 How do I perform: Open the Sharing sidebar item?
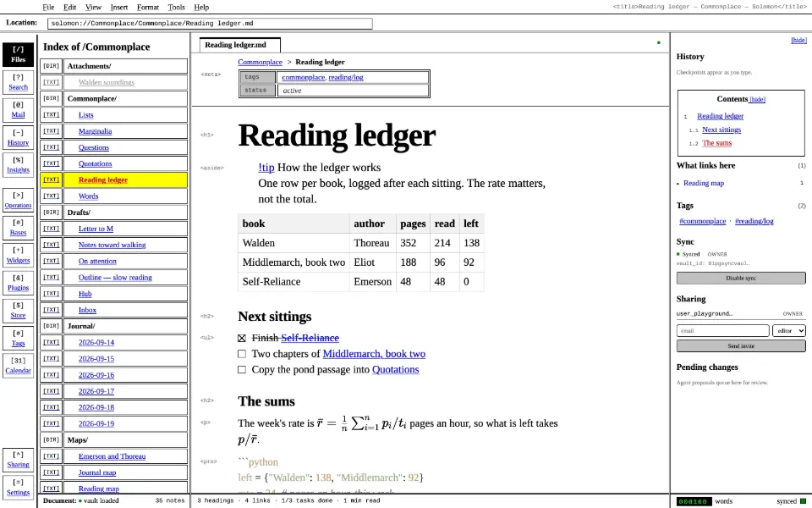18,460
